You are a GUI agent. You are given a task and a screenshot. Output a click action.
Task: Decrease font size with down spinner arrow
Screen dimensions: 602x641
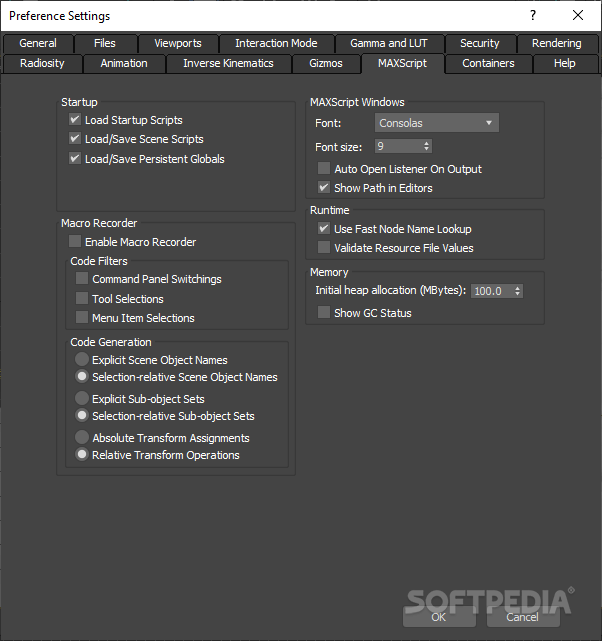click(426, 149)
